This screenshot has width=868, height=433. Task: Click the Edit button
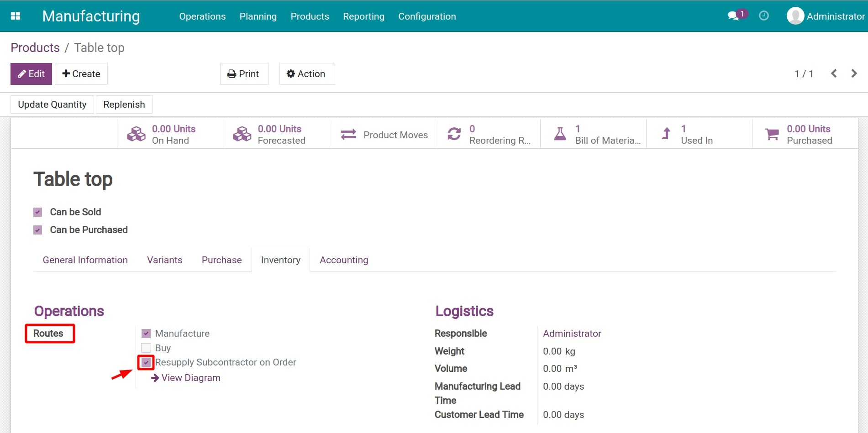click(31, 74)
